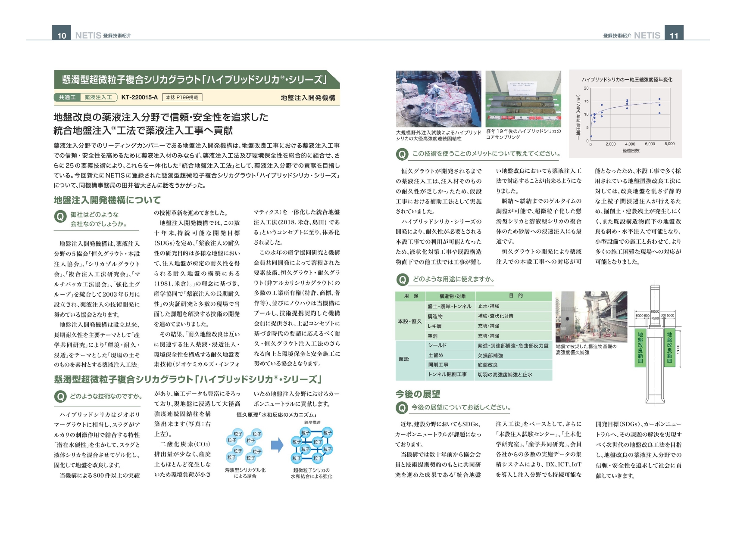Select the 薬液注入工 category tag
Screen dimensions: 756x534
pyautogui.click(x=98, y=97)
